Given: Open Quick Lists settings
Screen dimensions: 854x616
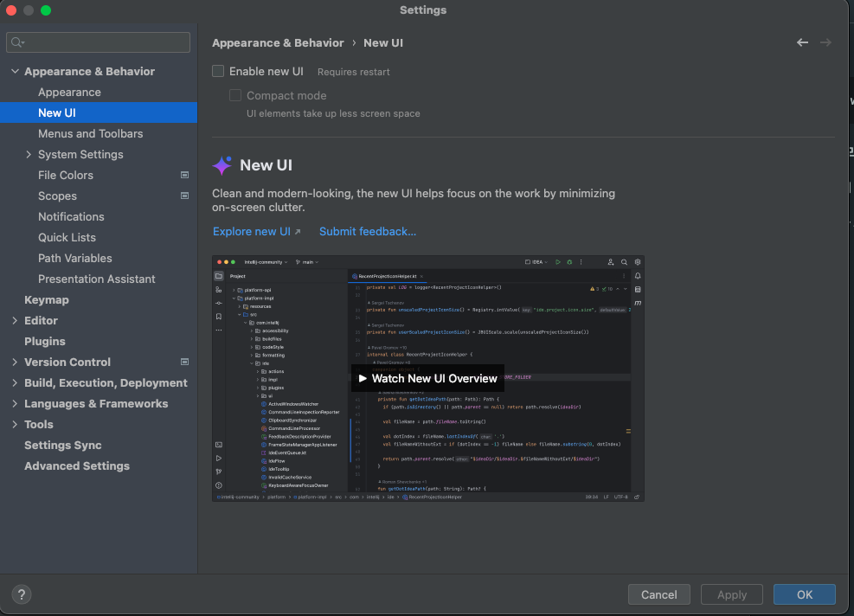Looking at the screenshot, I should point(67,237).
